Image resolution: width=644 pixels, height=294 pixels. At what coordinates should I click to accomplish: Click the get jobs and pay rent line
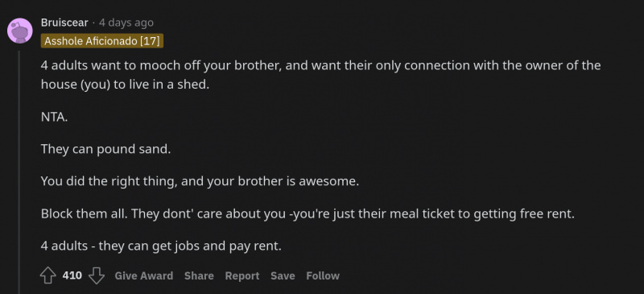coord(161,246)
